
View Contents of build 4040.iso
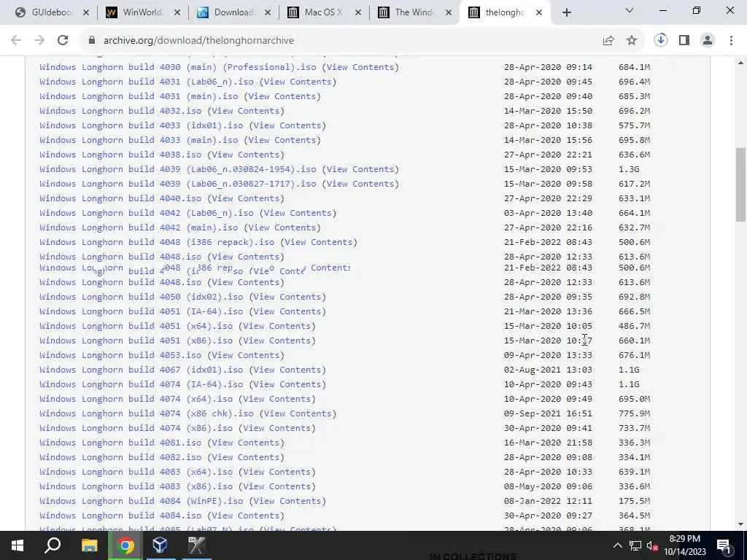pos(245,198)
